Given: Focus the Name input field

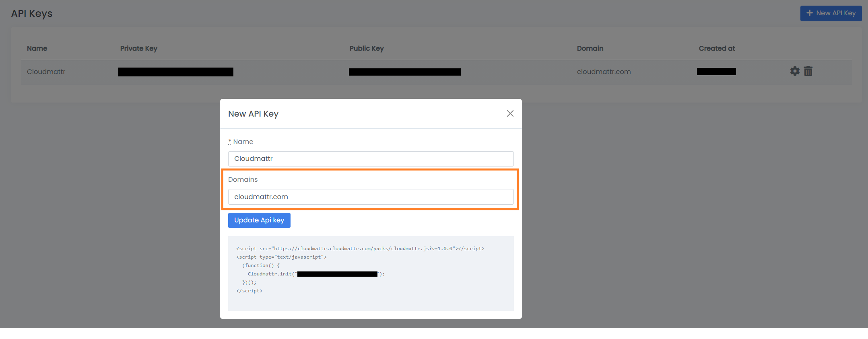Looking at the screenshot, I should (371, 159).
